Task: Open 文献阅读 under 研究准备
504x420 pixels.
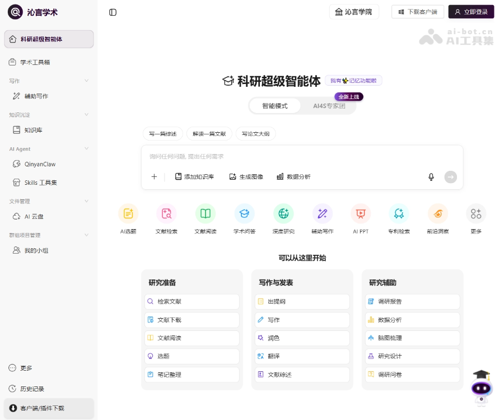Action: (x=192, y=338)
